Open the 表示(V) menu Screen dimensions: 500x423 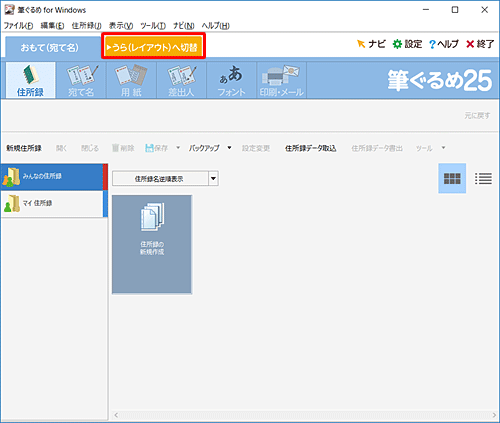[x=121, y=26]
